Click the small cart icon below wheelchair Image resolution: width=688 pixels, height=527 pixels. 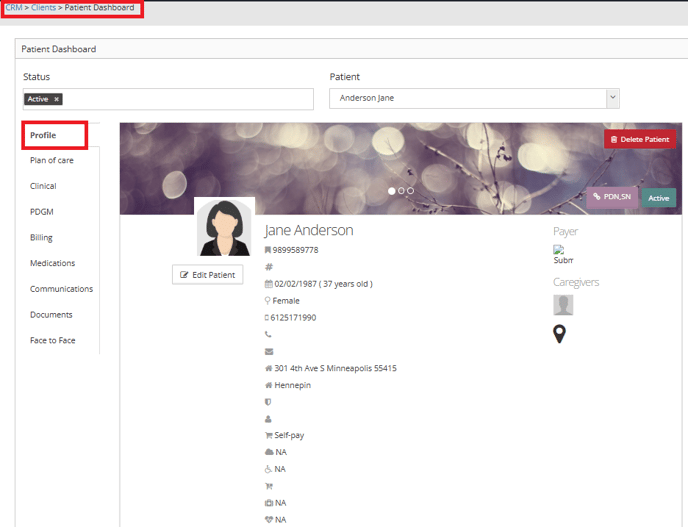pyautogui.click(x=269, y=486)
